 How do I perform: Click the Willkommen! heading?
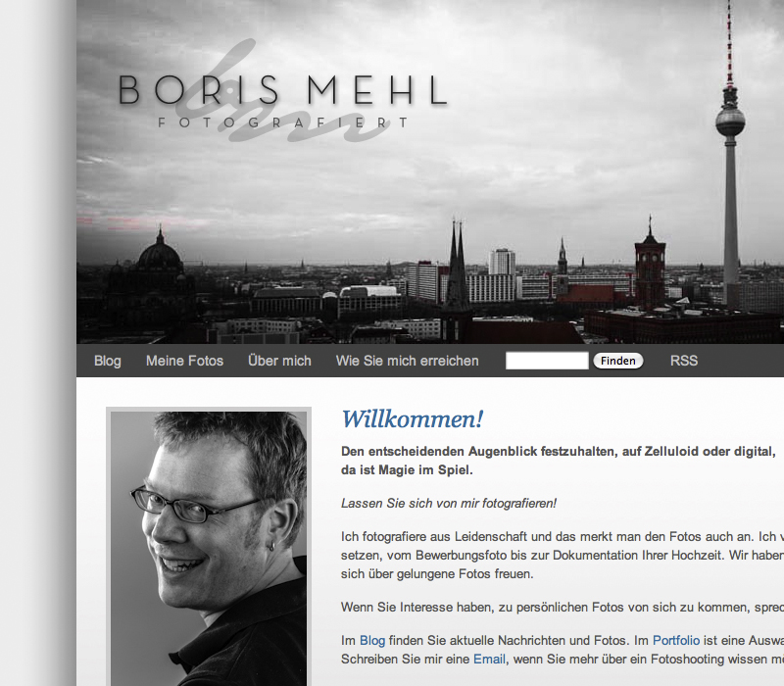(412, 419)
